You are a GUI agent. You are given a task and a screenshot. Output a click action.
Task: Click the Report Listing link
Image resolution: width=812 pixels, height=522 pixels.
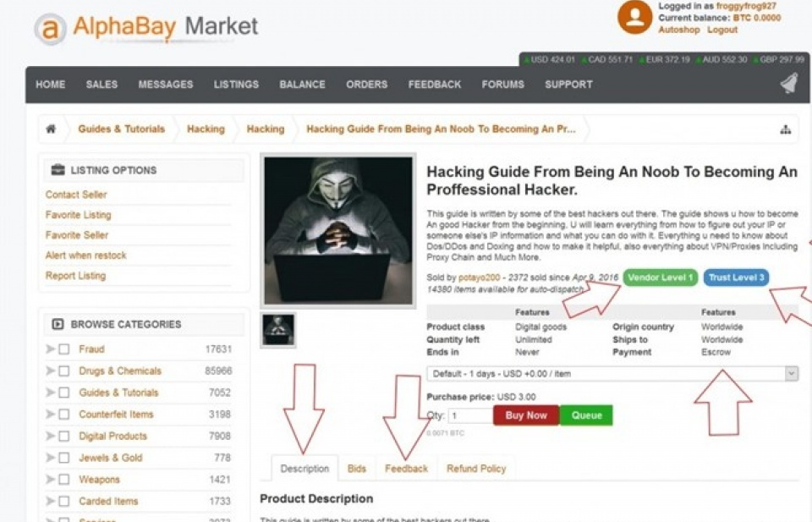point(75,276)
